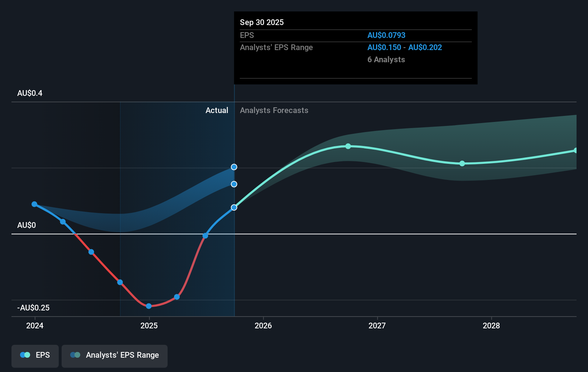588x372 pixels.
Task: Select the EPS data point at start of 2024
Action: tap(34, 204)
